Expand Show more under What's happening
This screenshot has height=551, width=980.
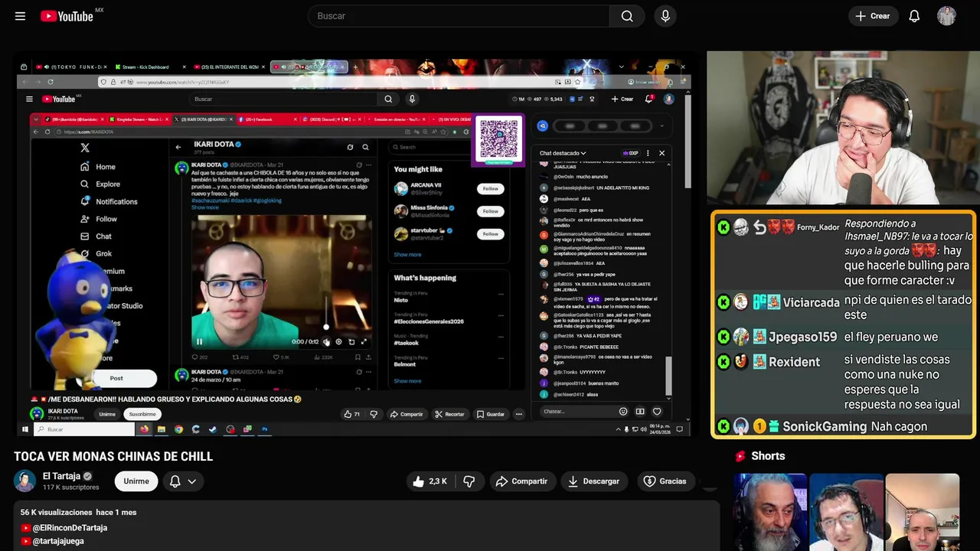point(407,381)
